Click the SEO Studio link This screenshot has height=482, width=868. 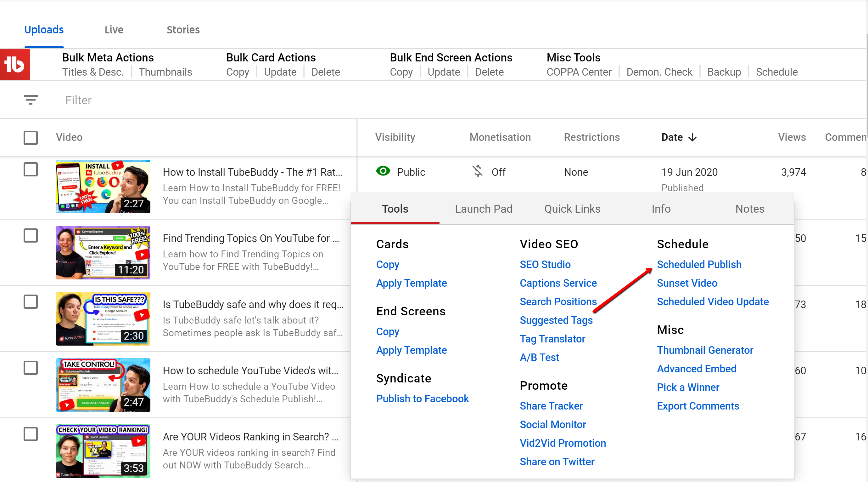pos(545,264)
